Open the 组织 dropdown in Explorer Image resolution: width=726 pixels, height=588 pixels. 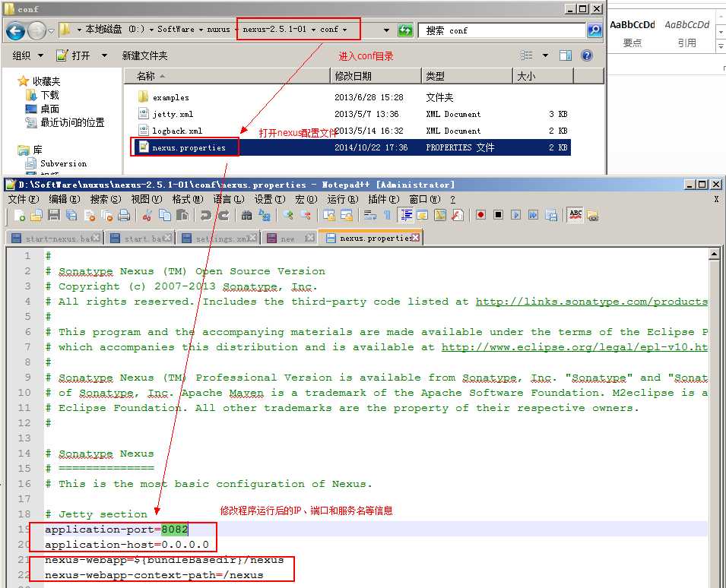pos(28,55)
